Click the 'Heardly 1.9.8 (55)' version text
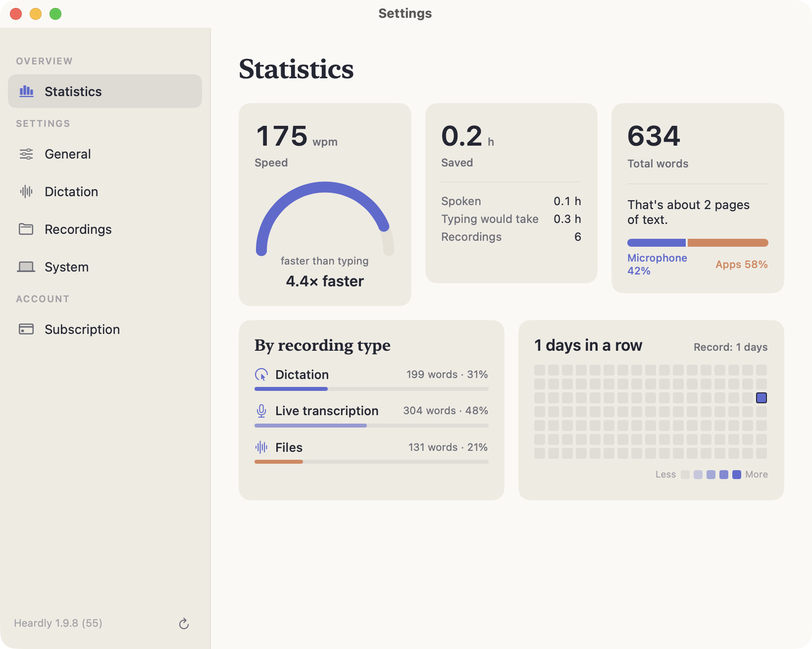This screenshot has width=812, height=649. click(x=58, y=623)
